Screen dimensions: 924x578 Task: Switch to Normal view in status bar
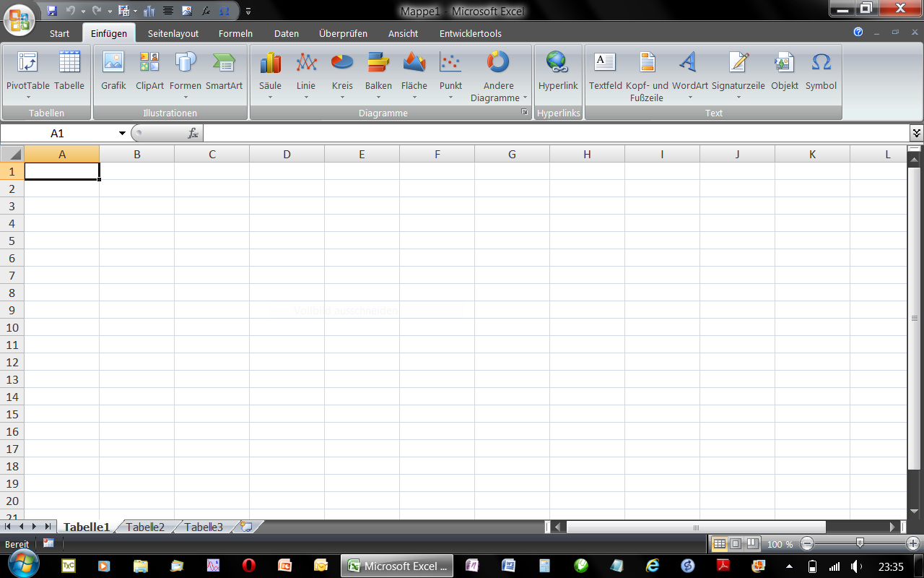(x=720, y=543)
